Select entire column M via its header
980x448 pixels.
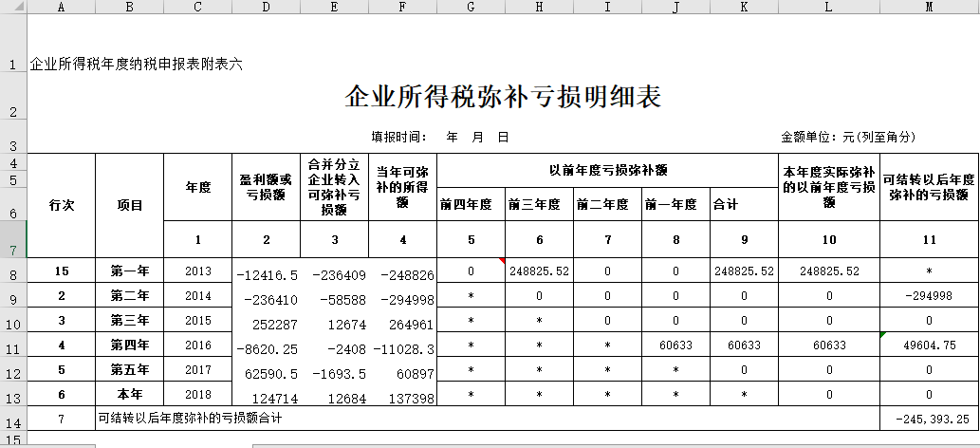(x=929, y=7)
